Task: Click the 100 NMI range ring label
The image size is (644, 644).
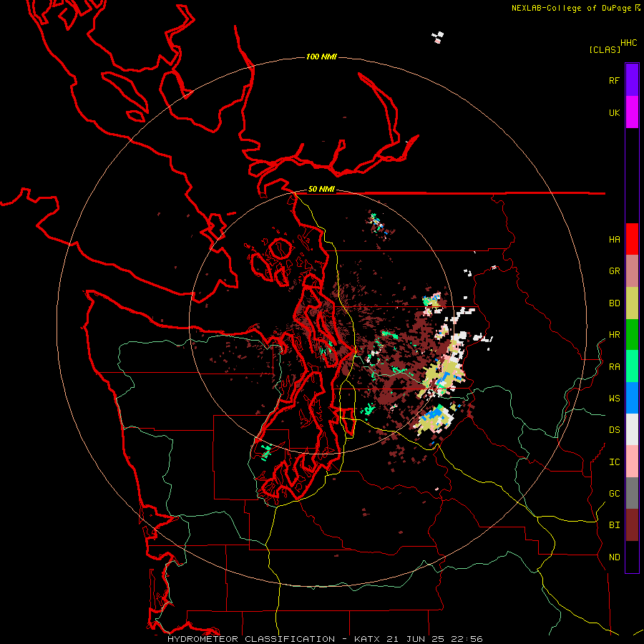Action: point(321,57)
